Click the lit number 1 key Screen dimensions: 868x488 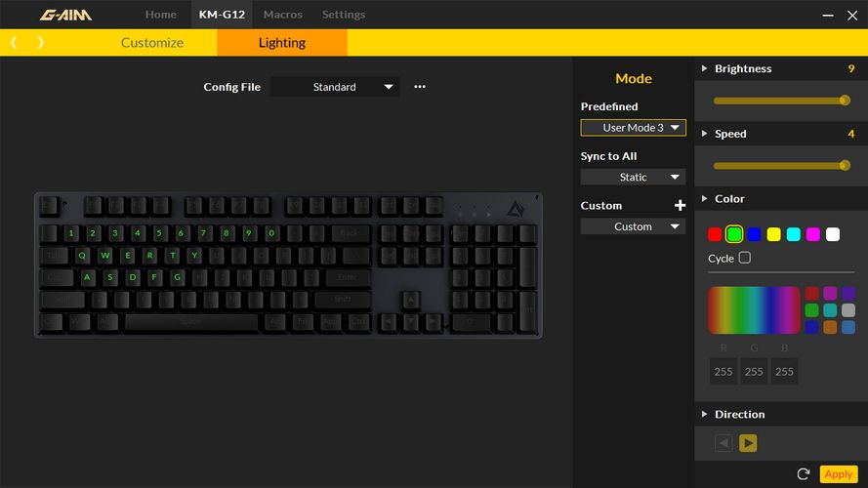pyautogui.click(x=71, y=233)
